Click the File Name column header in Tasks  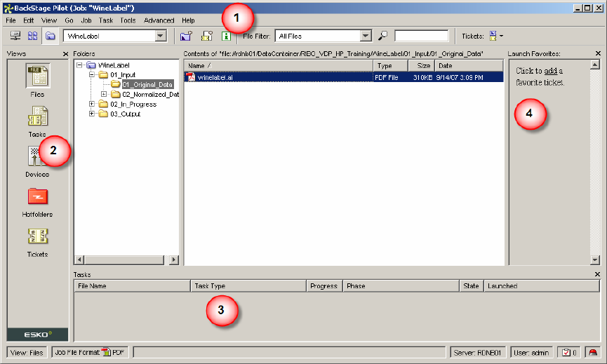coord(132,286)
